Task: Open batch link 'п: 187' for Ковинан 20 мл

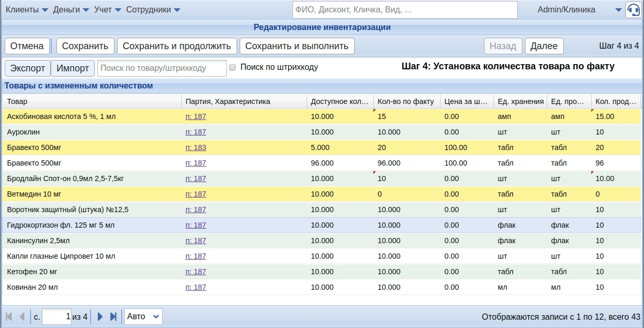Action: 196,287
